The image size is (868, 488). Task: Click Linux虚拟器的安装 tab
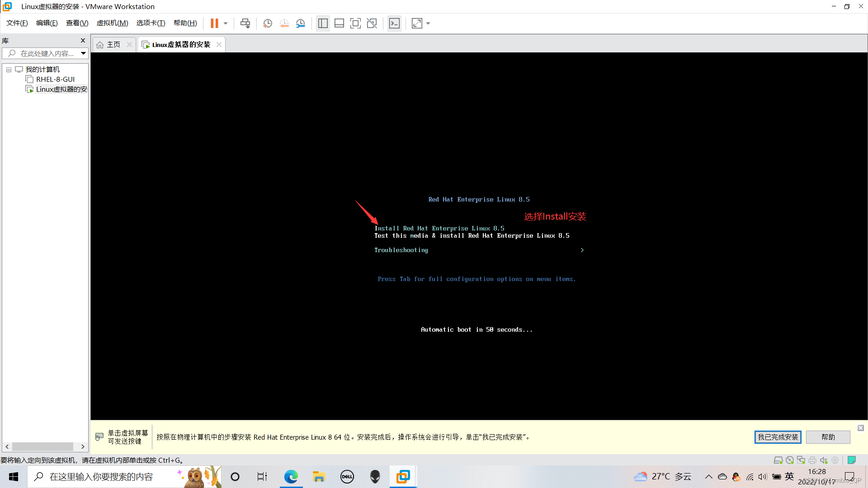[181, 44]
